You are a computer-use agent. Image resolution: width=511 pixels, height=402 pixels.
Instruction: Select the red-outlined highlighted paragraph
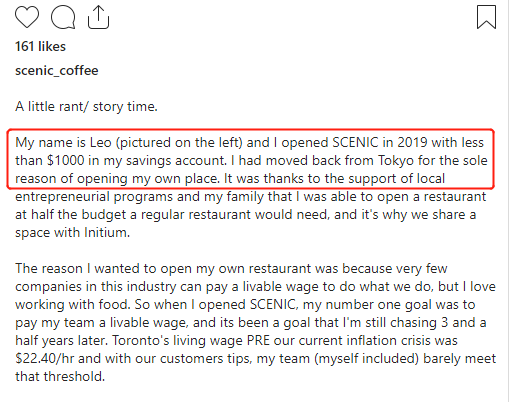[x=251, y=160]
